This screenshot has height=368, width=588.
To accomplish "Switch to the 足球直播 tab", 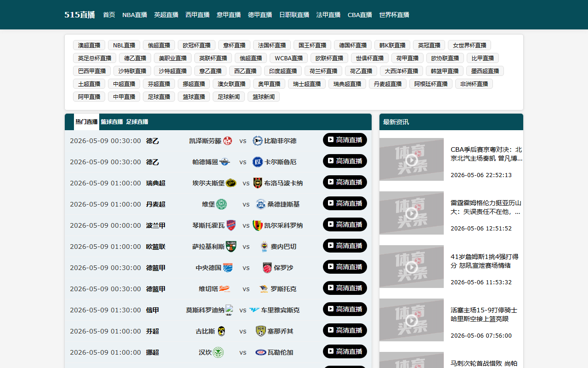I will [x=137, y=122].
